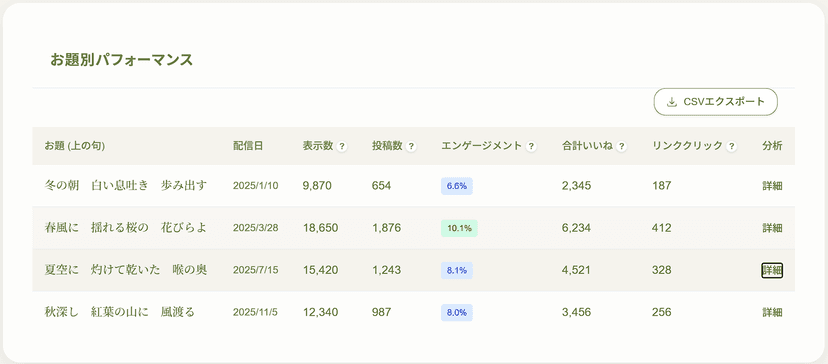
Task: Click total likes 3,456
Action: tap(577, 313)
